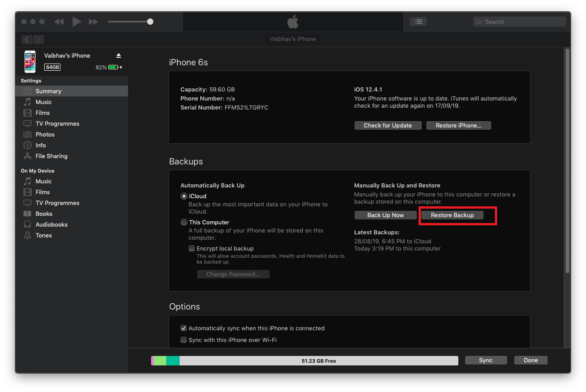The height and width of the screenshot is (392, 586).
Task: Click the Books open-book icon
Action: (28, 214)
